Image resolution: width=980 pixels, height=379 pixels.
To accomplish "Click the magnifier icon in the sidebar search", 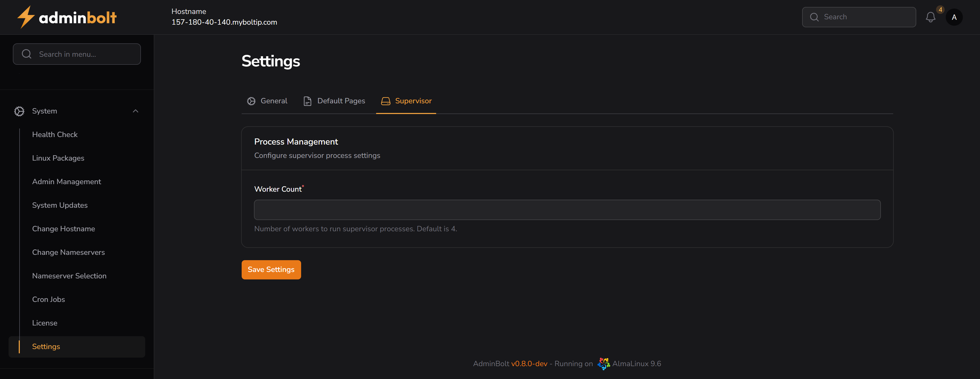I will pyautogui.click(x=26, y=54).
